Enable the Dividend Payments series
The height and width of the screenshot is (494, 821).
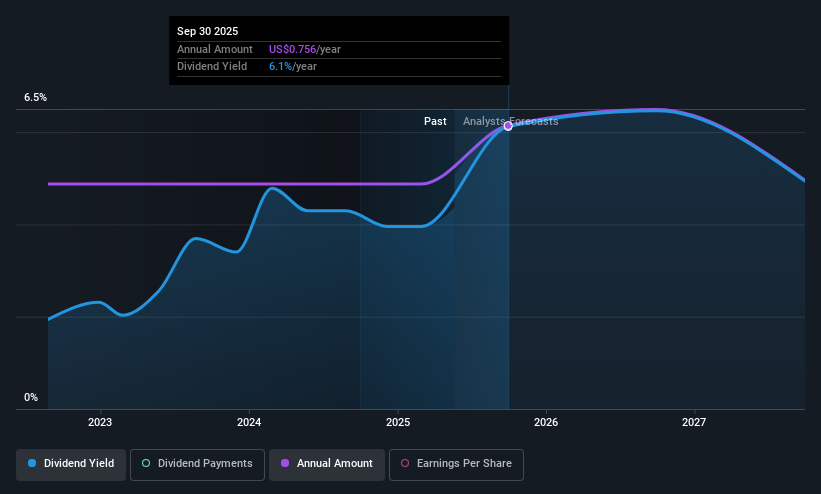point(197,465)
